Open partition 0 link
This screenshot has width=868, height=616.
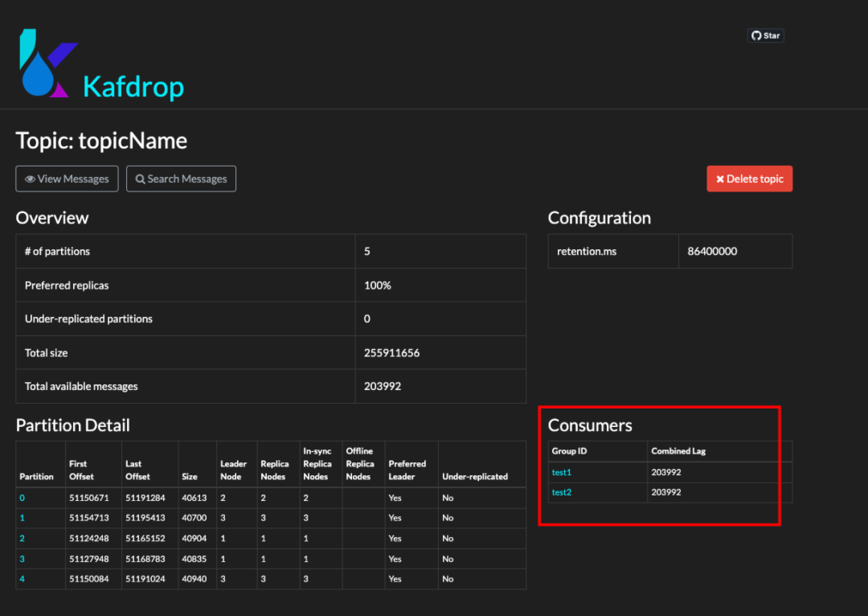point(23,498)
